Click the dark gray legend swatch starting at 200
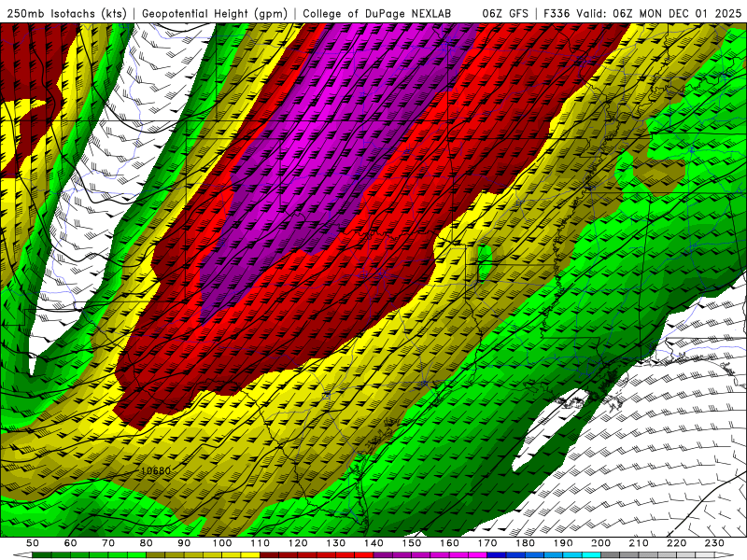The width and height of the screenshot is (747, 560). point(611,554)
